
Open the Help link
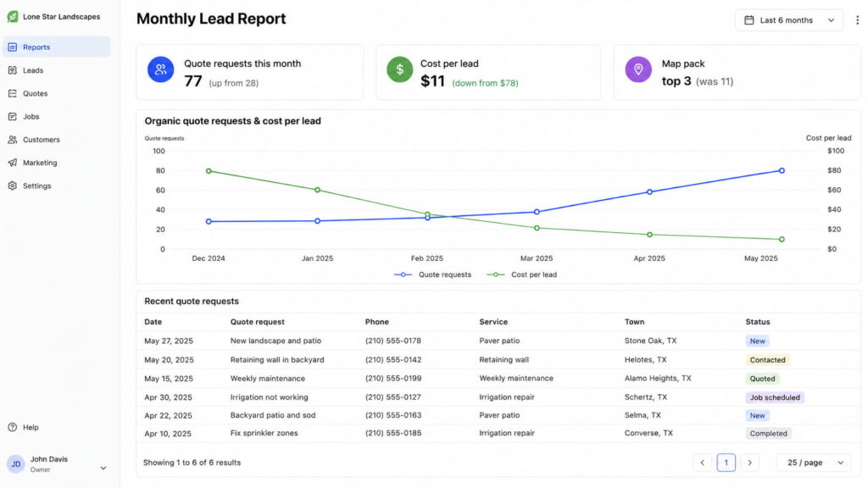(x=23, y=427)
